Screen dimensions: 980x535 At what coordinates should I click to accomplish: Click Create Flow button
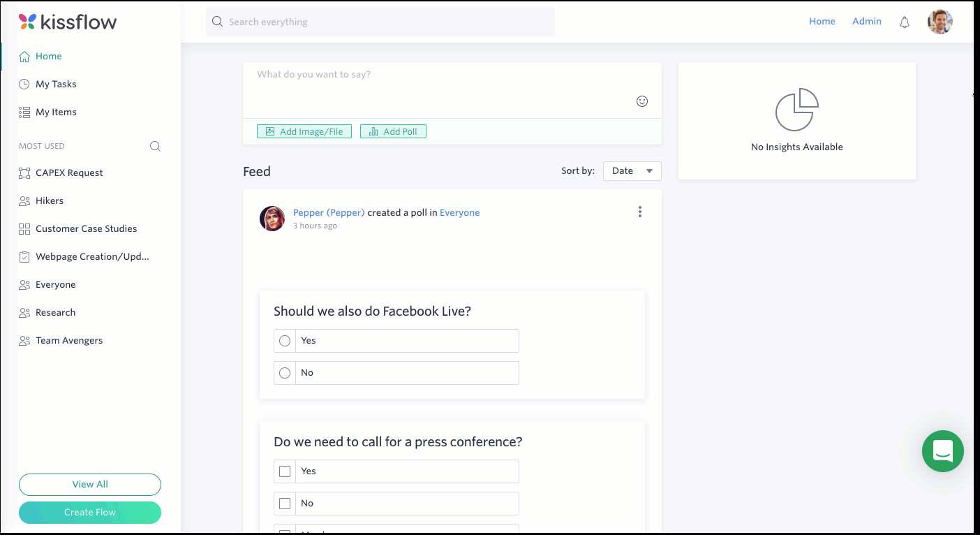pos(90,513)
